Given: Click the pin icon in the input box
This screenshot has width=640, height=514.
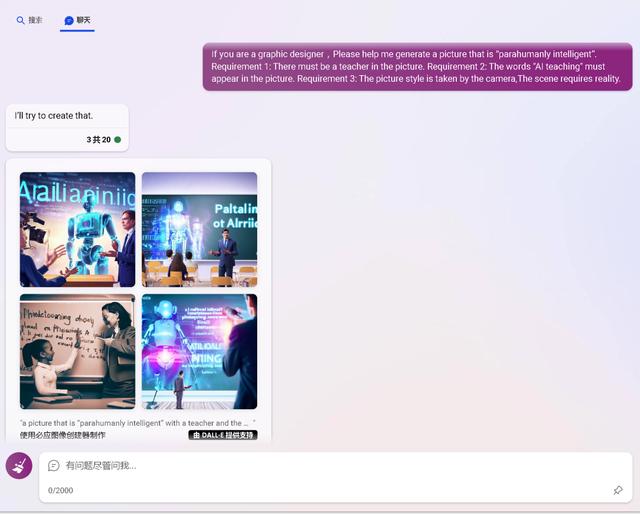Looking at the screenshot, I should [618, 490].
